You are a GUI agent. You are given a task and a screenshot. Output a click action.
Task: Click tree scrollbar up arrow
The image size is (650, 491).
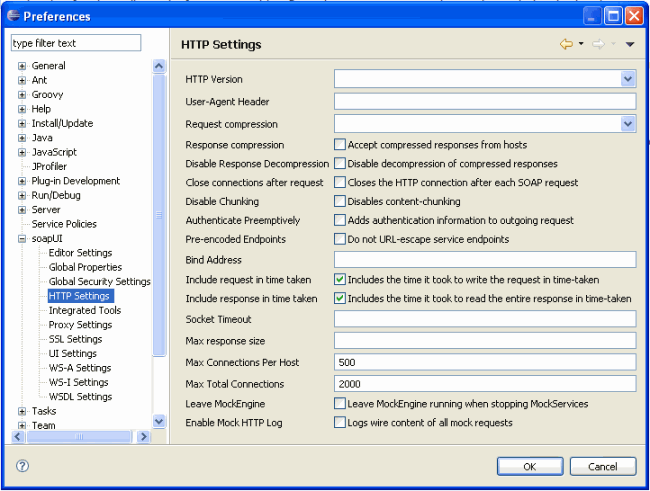[158, 66]
